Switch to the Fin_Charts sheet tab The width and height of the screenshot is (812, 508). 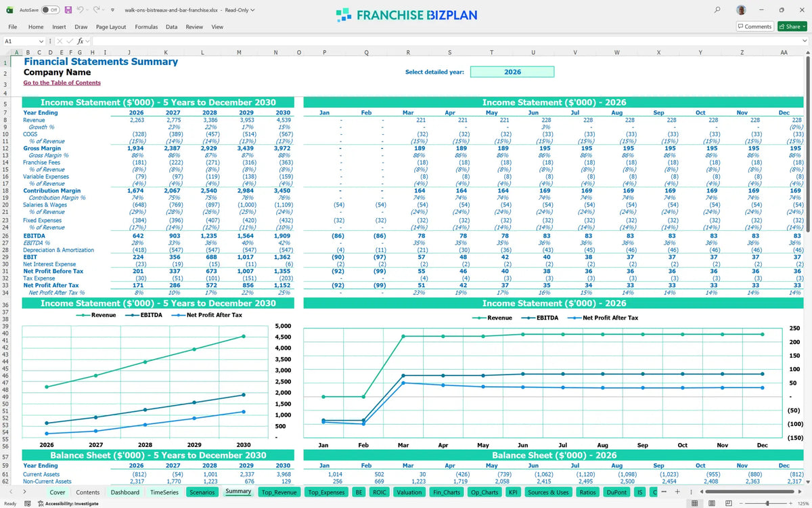(447, 492)
